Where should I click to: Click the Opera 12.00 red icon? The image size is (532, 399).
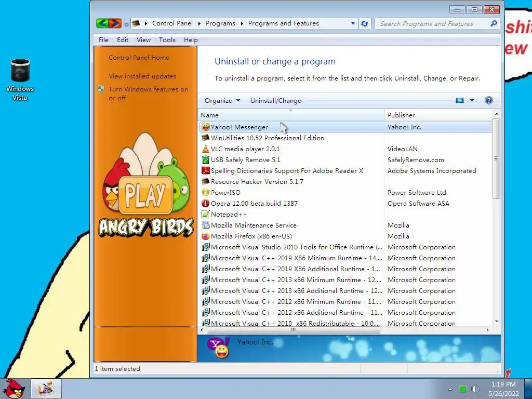pos(205,203)
